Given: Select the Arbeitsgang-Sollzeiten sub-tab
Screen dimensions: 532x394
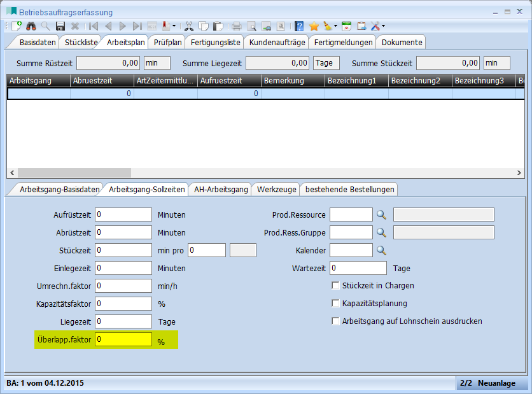Looking at the screenshot, I should pyautogui.click(x=146, y=190).
